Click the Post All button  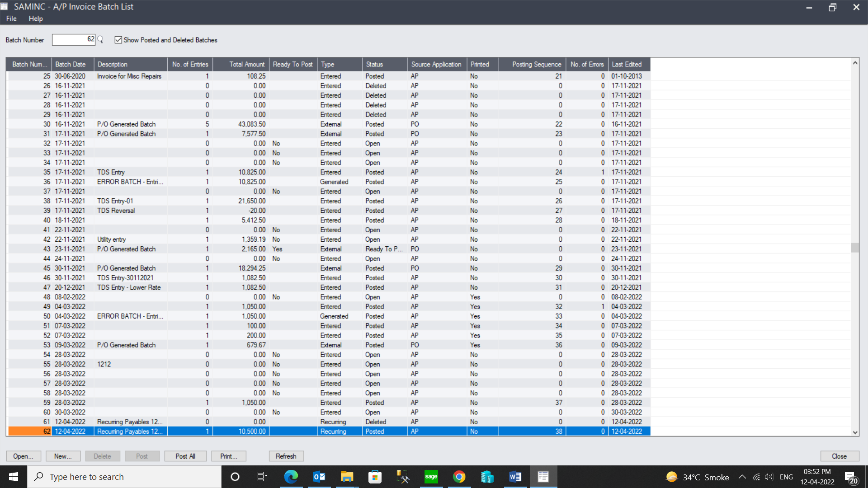click(185, 456)
